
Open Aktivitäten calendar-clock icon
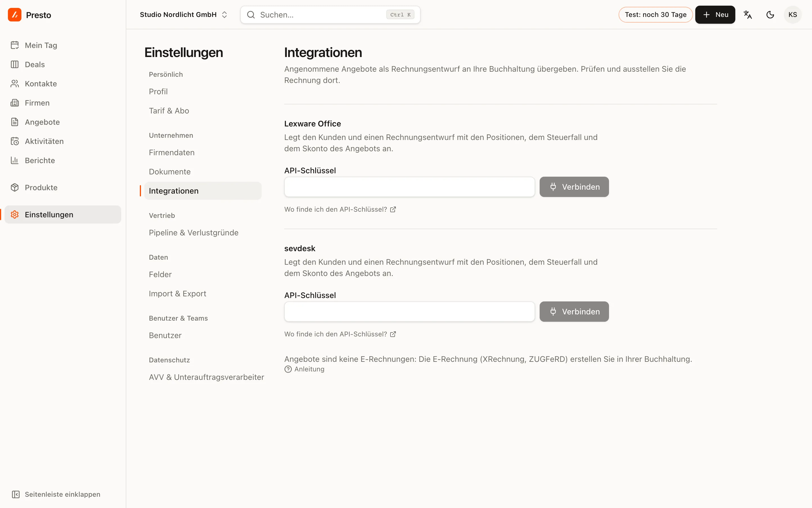click(x=14, y=141)
